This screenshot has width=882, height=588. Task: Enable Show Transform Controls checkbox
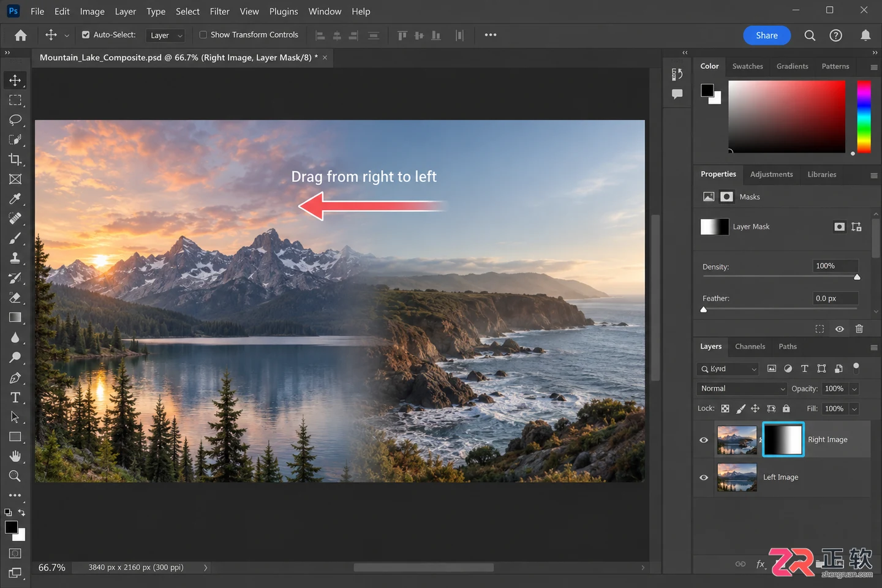(x=203, y=35)
